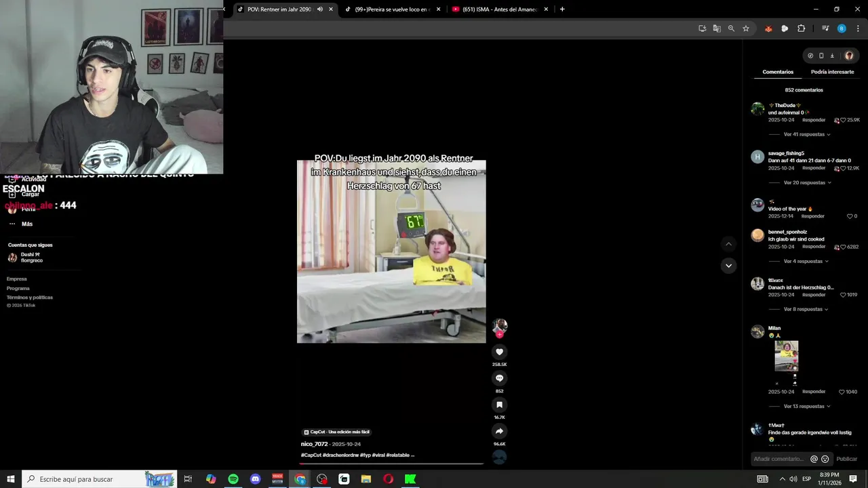Open the Extensions puzzle icon
This screenshot has width=868, height=488.
pyautogui.click(x=801, y=28)
